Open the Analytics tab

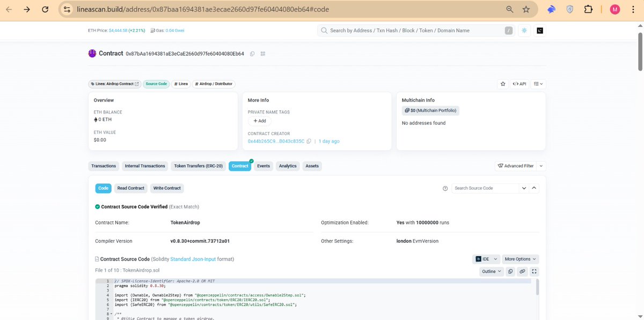coord(288,166)
